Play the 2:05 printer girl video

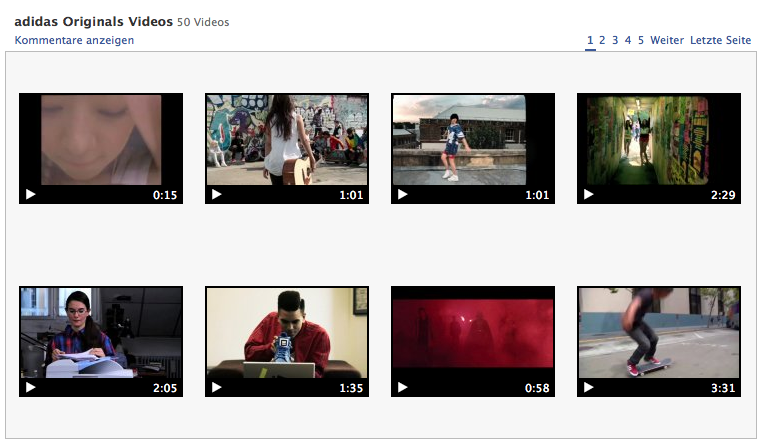coord(30,387)
